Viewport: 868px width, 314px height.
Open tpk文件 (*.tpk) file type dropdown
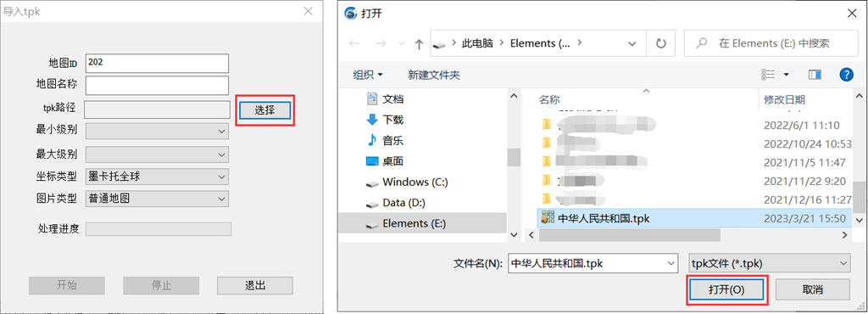click(x=769, y=264)
